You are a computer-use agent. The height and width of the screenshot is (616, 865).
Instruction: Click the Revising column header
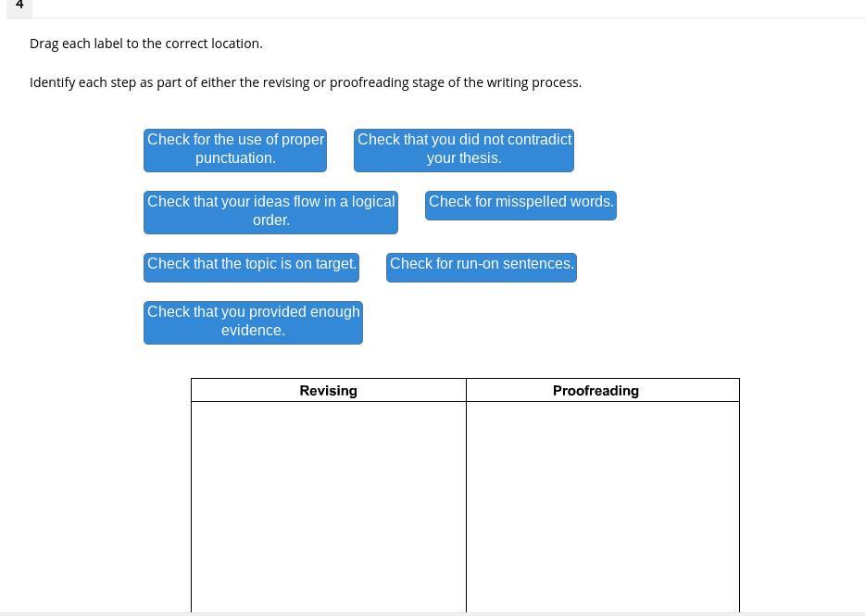[328, 390]
